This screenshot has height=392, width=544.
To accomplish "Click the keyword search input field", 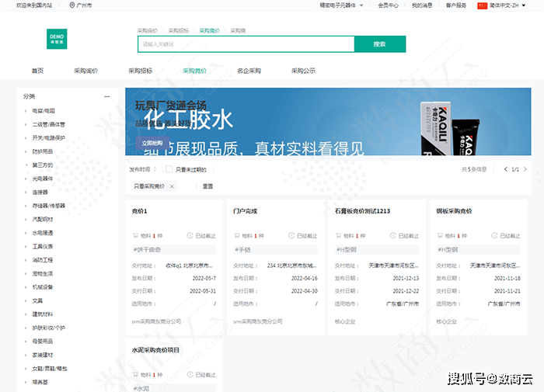I will pyautogui.click(x=246, y=44).
